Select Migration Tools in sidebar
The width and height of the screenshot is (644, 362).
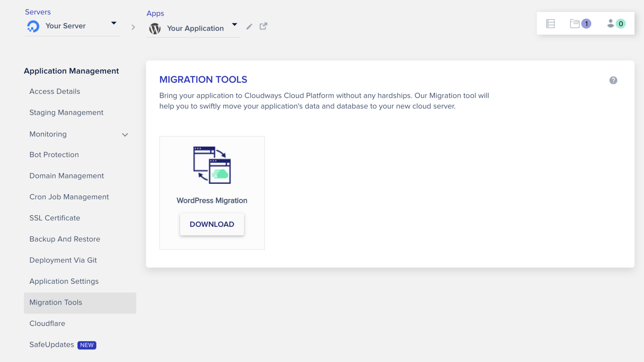click(x=80, y=303)
